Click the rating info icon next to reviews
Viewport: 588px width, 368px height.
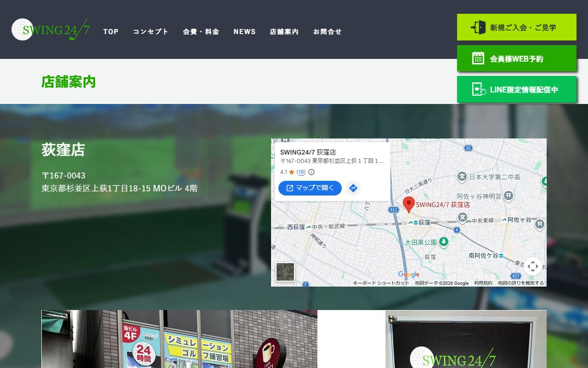point(311,172)
